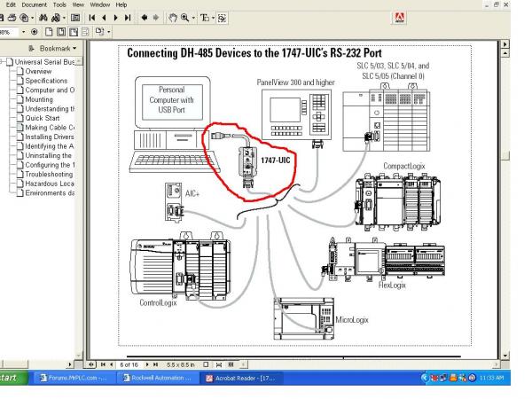This screenshot has width=532, height=399.
Task: Open the Overview bookmark
Action: coord(38,71)
